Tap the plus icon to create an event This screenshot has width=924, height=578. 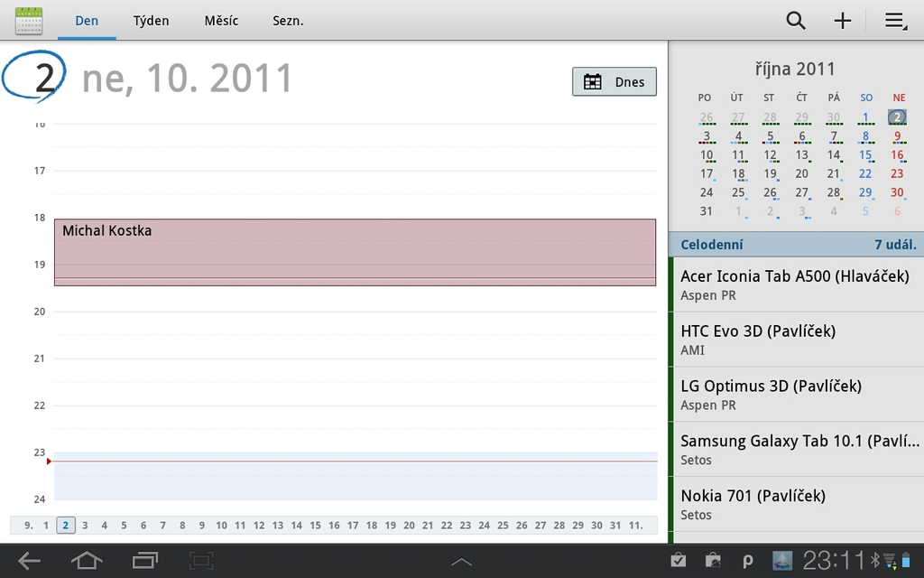click(x=842, y=20)
